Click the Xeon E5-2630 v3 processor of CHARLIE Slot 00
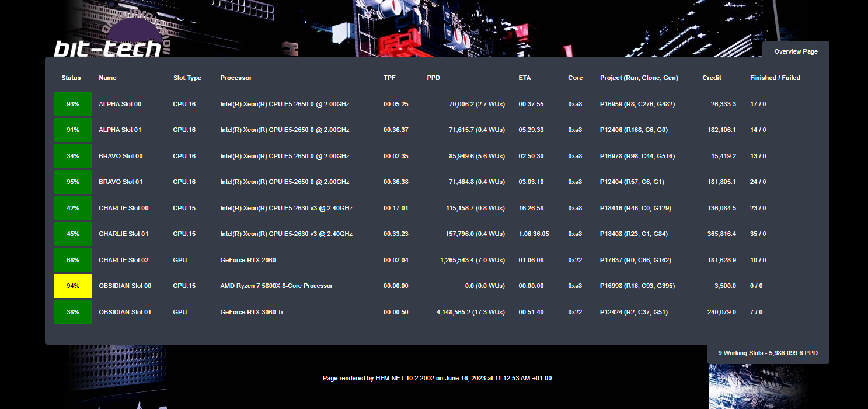 [x=286, y=208]
